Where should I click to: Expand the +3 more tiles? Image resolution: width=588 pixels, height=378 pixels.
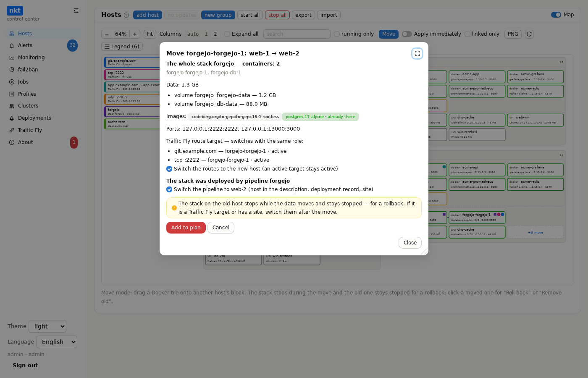click(x=535, y=232)
